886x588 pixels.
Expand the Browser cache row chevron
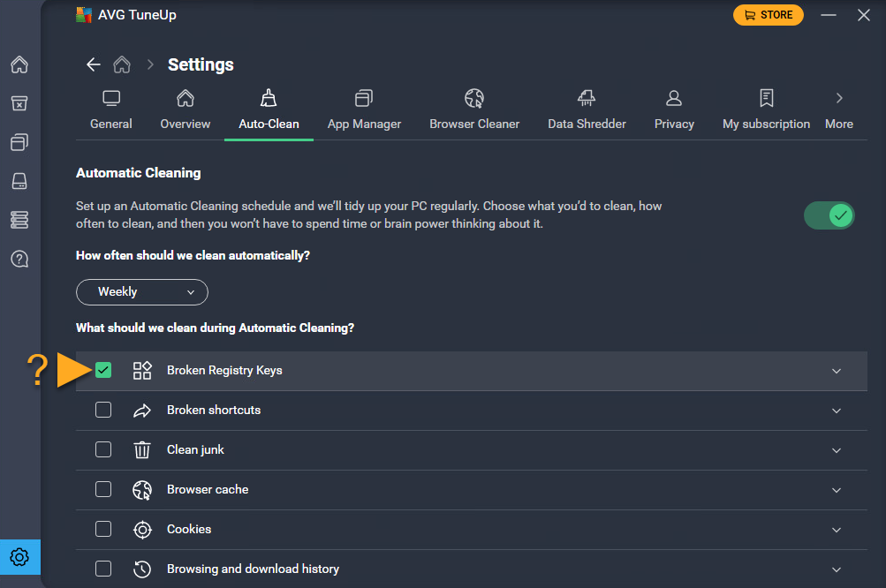(837, 490)
